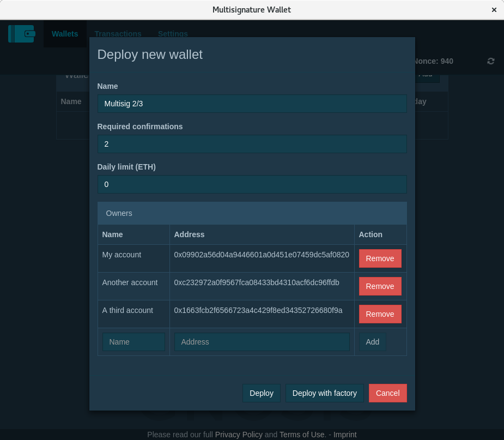Open the Terms of Use link
This screenshot has height=440, width=504.
tap(302, 435)
